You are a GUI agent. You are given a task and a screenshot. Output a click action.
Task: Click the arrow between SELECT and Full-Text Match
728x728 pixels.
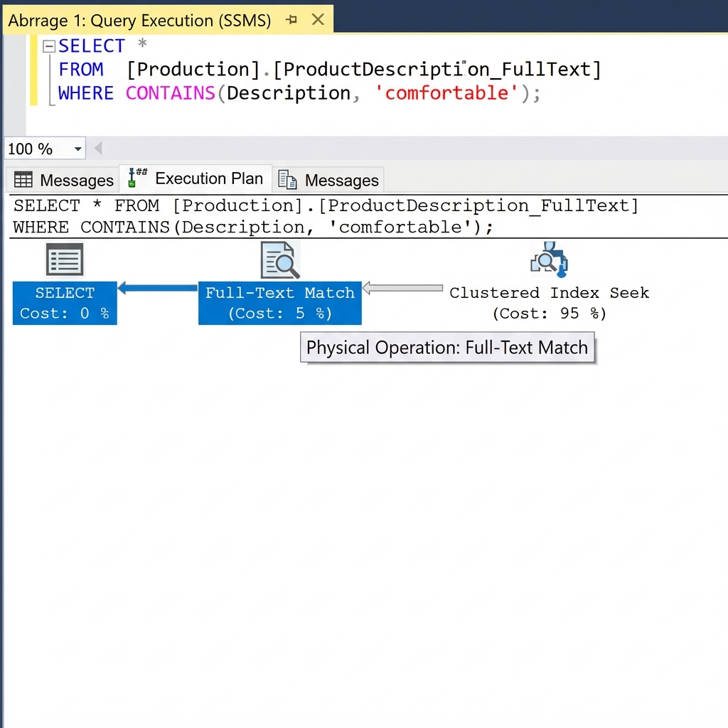coord(158,288)
